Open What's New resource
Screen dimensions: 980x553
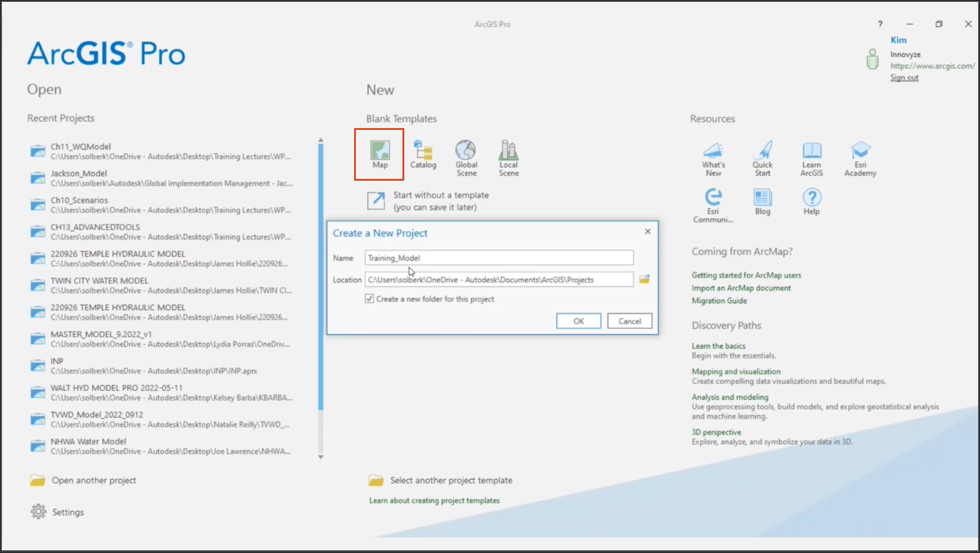pos(713,159)
